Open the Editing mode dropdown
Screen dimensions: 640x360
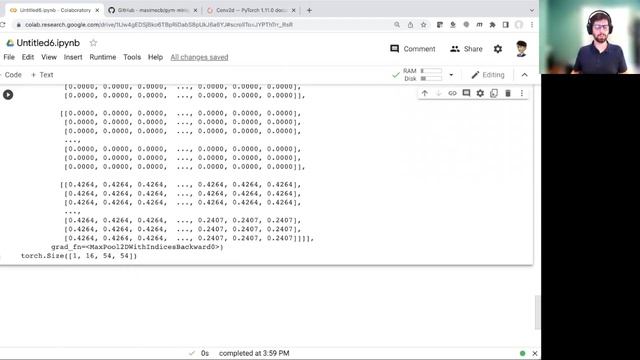(488, 75)
